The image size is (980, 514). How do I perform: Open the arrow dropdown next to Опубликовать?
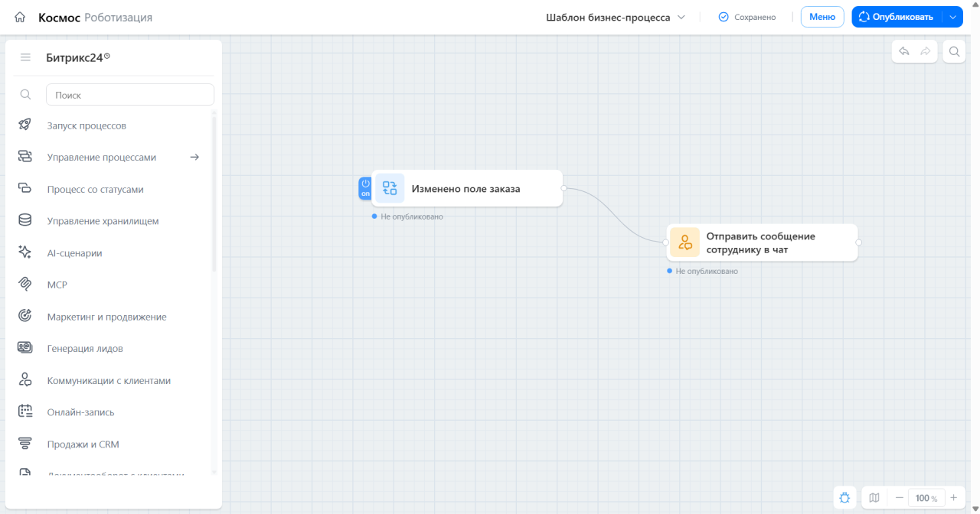952,17
